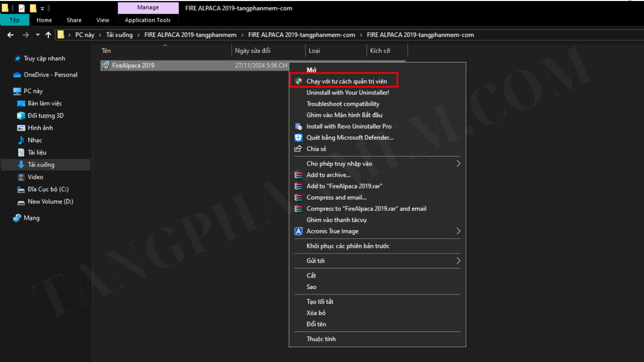Open the recent locations dropdown arrow
The image size is (644, 362).
[38, 35]
